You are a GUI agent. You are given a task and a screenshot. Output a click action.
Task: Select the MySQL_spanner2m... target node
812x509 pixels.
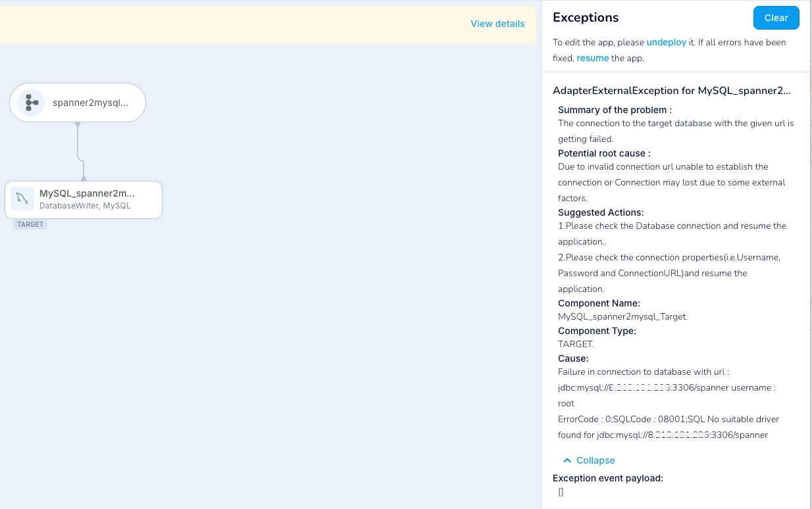(84, 200)
